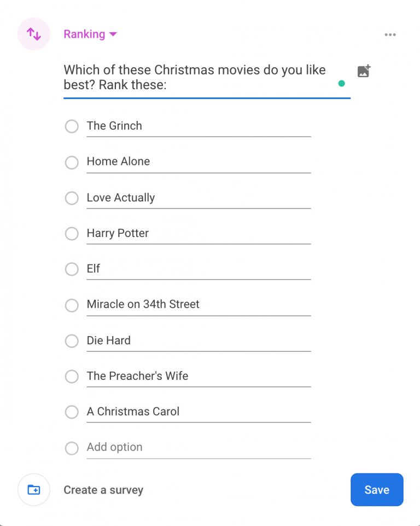The image size is (420, 526).
Task: Click the create survey folder icon
Action: click(x=33, y=489)
